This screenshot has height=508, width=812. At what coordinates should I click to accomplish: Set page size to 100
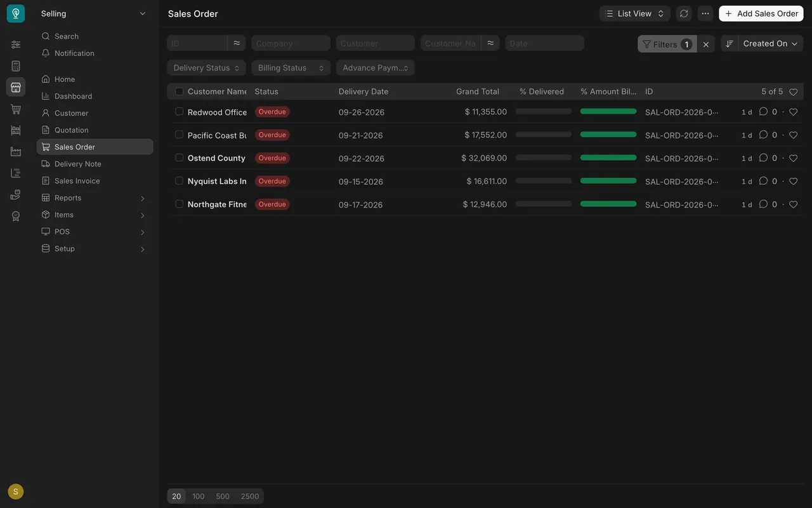pyautogui.click(x=199, y=497)
